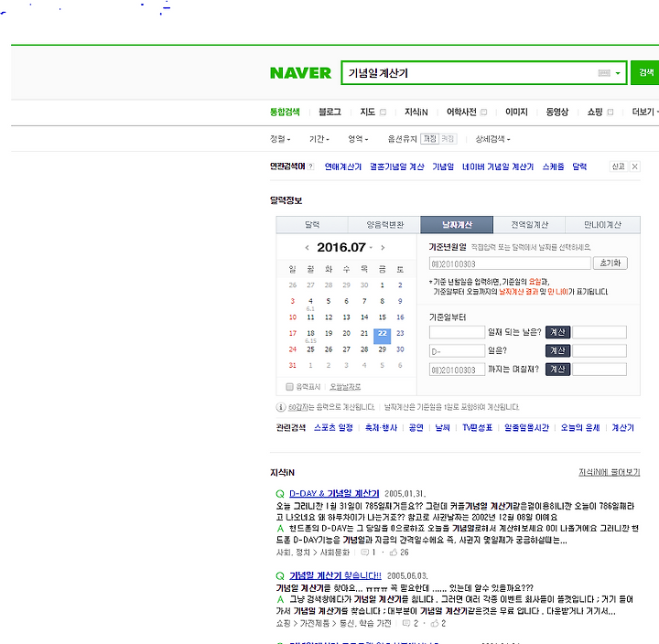The image size is (659, 644).
Task: Click comment icon on 쇼핑 > 가전제품 answer
Action: pos(406,623)
